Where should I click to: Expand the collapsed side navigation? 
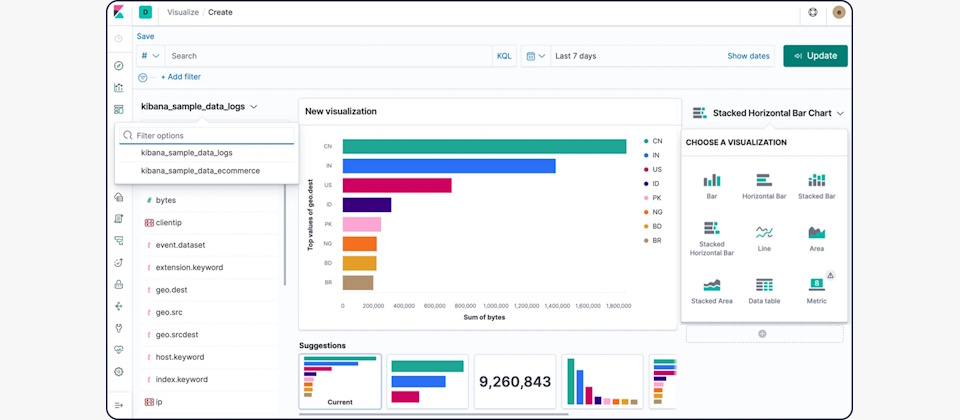point(119,404)
